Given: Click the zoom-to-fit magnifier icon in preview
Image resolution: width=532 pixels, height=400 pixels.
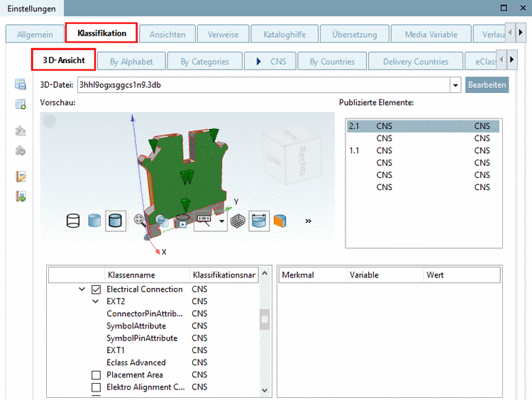Looking at the screenshot, I should pyautogui.click(x=139, y=221).
